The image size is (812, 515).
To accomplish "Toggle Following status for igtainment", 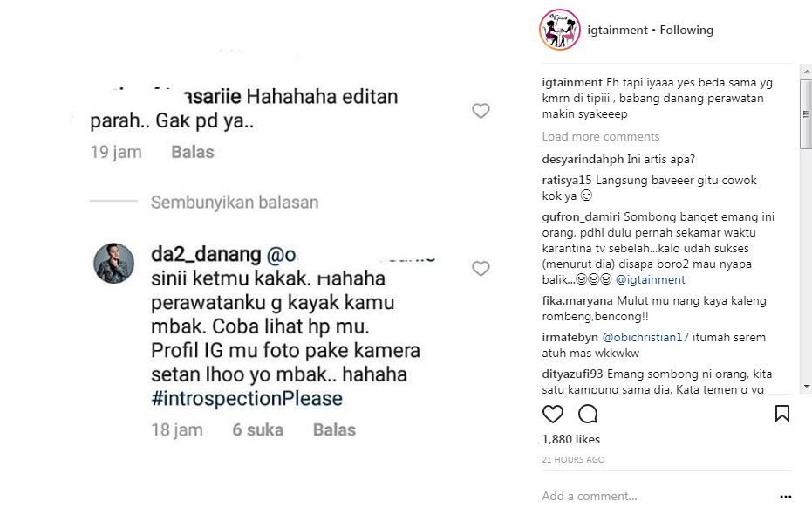I will (x=686, y=29).
